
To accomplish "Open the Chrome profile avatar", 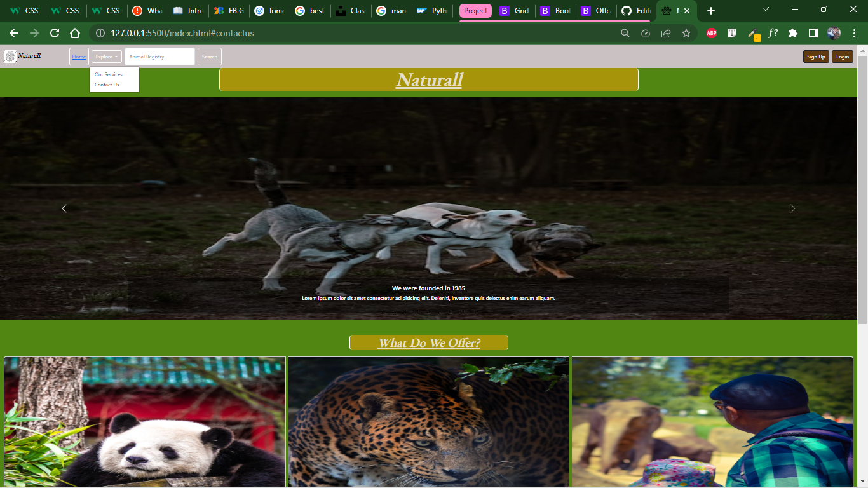I will pyautogui.click(x=834, y=33).
